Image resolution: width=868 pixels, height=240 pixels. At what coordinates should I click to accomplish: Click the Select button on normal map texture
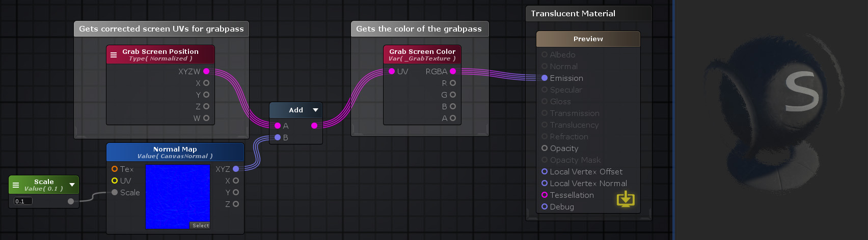[201, 225]
